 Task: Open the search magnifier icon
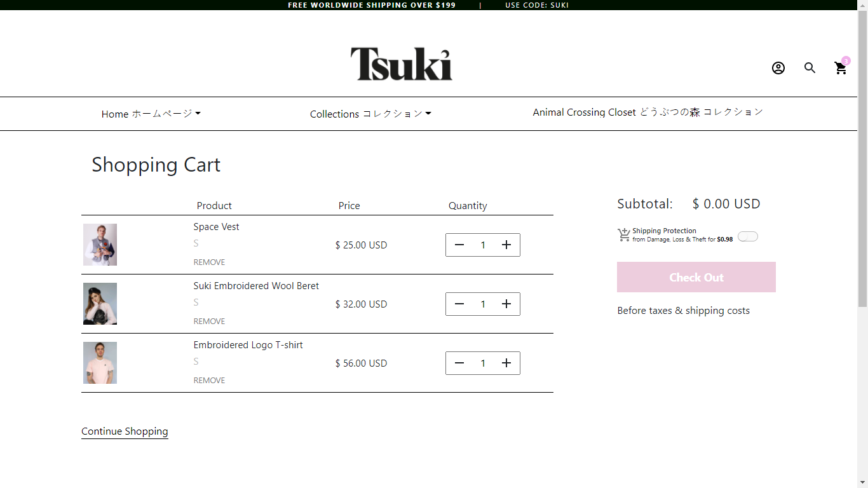(x=810, y=68)
